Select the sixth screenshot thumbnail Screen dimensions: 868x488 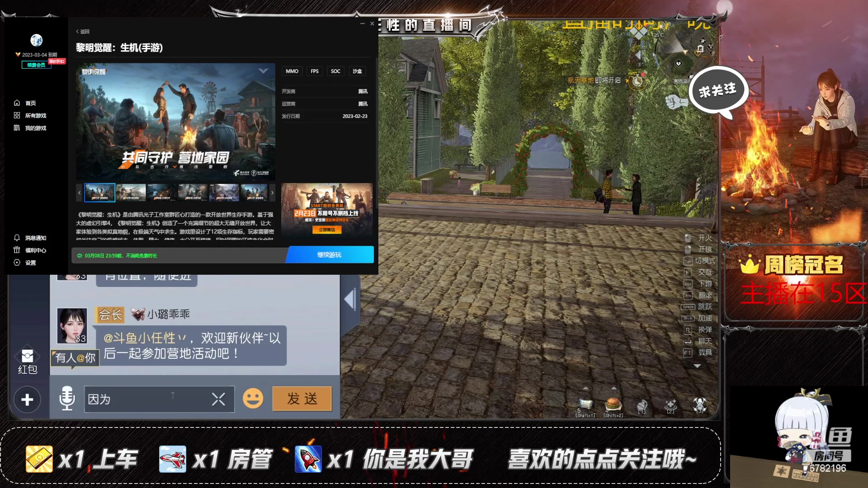(x=254, y=192)
